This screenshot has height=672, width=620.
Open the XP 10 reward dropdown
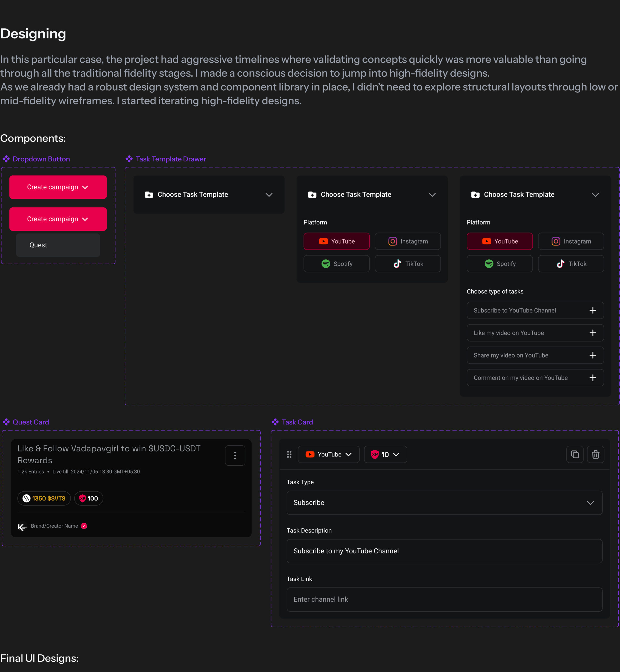pos(385,454)
